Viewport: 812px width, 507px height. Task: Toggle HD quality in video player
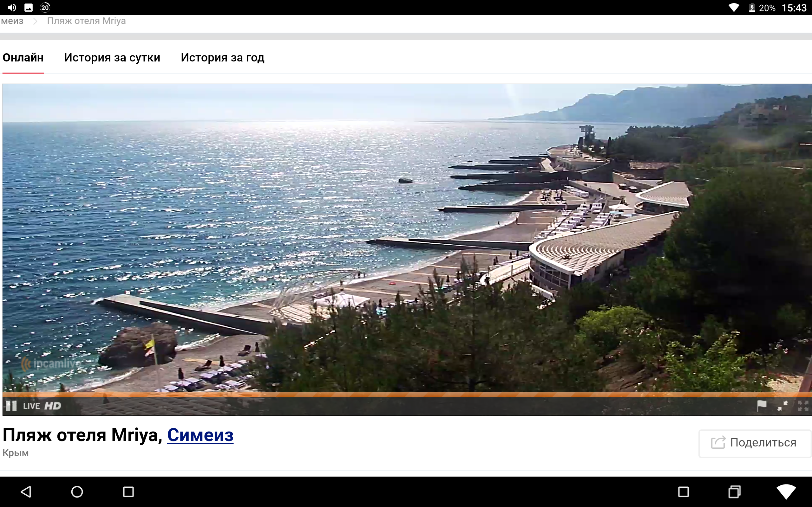(53, 406)
